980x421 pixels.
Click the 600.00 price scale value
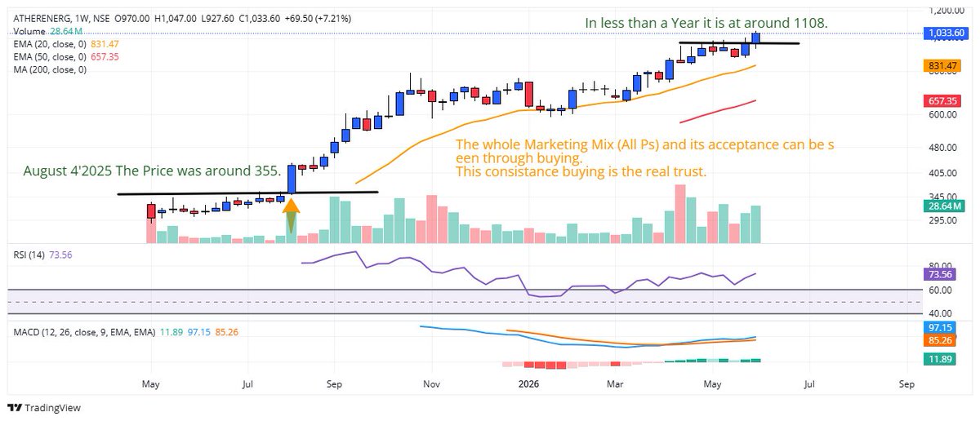(945, 115)
